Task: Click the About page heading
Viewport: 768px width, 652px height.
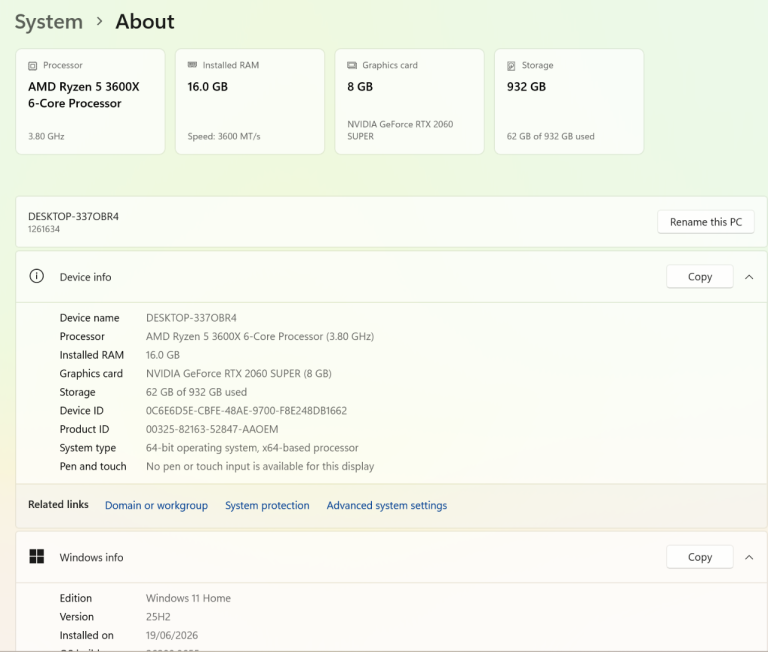Action: (x=145, y=22)
